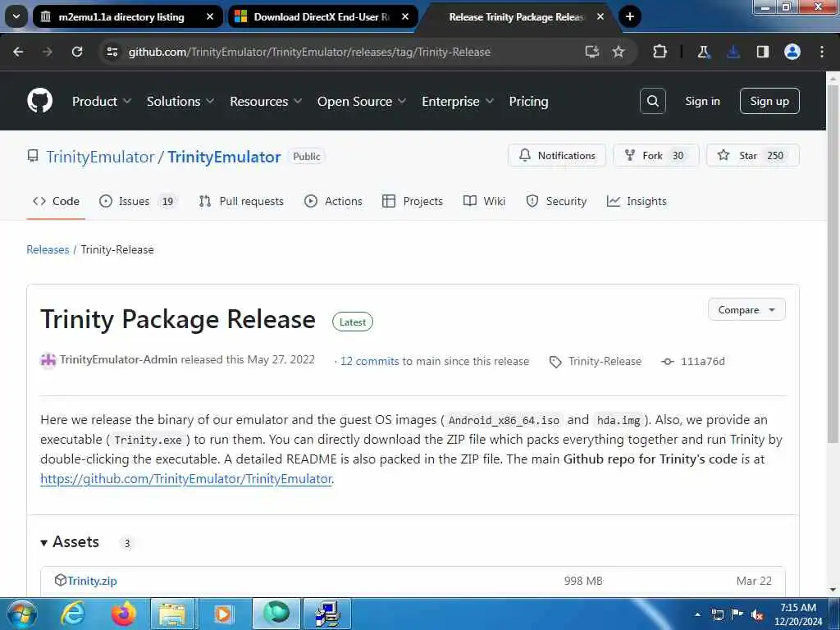Open the Projects tab
This screenshot has height=630, width=840.
413,202
